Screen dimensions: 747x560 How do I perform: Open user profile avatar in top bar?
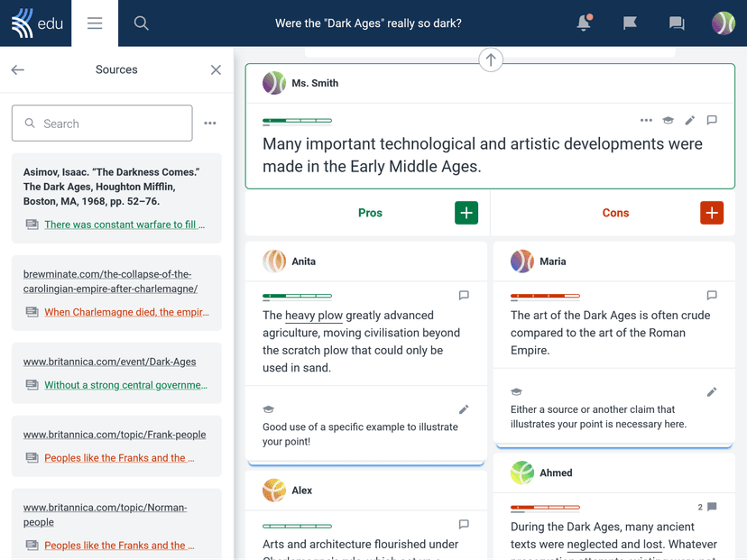pyautogui.click(x=723, y=23)
